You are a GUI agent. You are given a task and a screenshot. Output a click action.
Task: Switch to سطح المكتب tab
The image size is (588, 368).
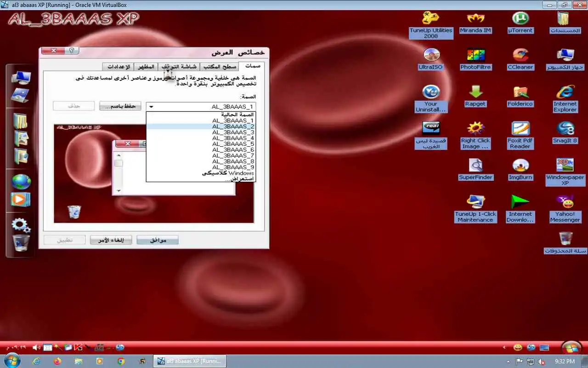[220, 67]
